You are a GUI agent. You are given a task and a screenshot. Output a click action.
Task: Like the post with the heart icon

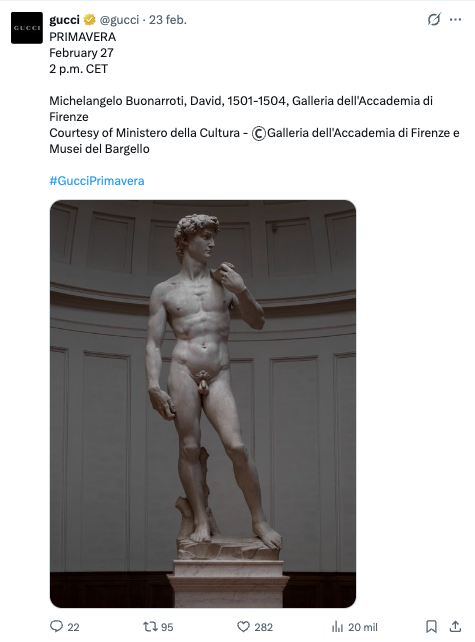[x=244, y=626]
